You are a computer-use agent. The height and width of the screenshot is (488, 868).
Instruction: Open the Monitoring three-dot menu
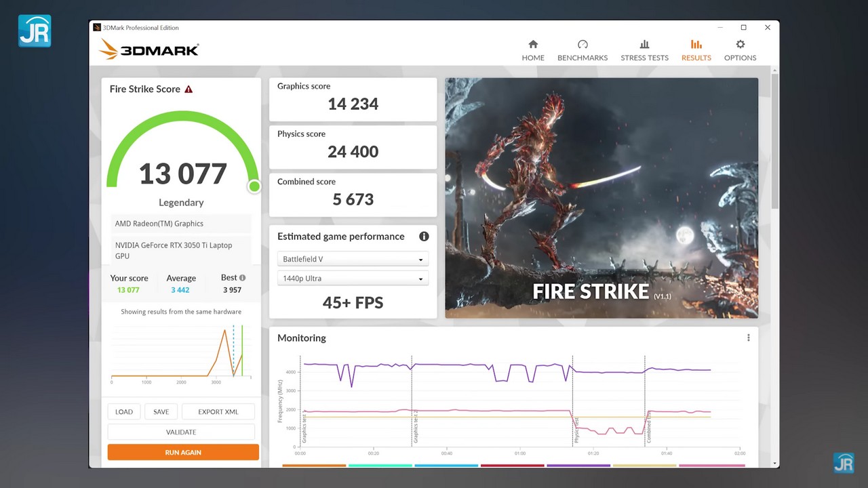749,338
